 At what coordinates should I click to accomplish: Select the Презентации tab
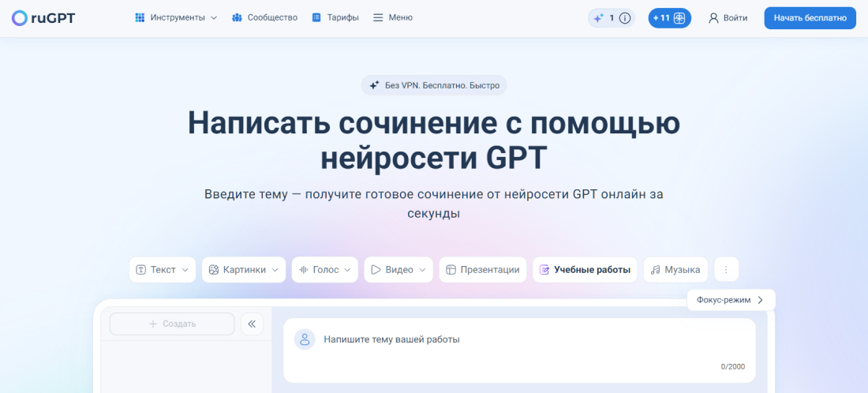point(482,270)
